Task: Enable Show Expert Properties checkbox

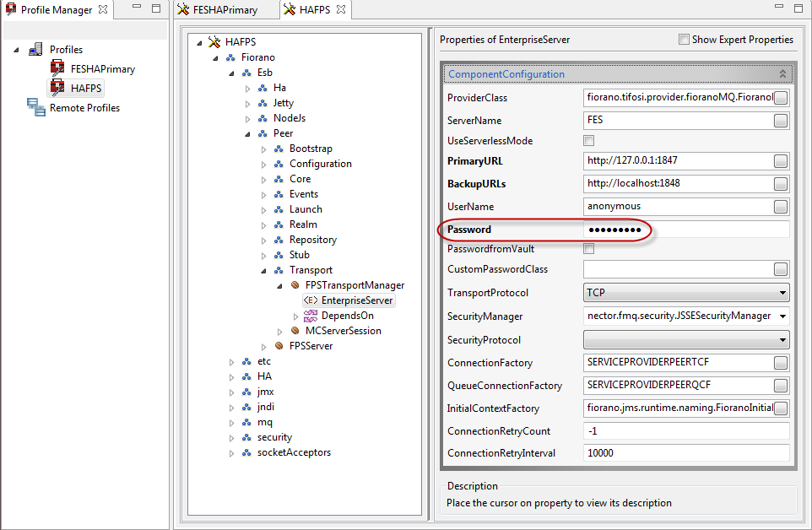Action: 684,40
